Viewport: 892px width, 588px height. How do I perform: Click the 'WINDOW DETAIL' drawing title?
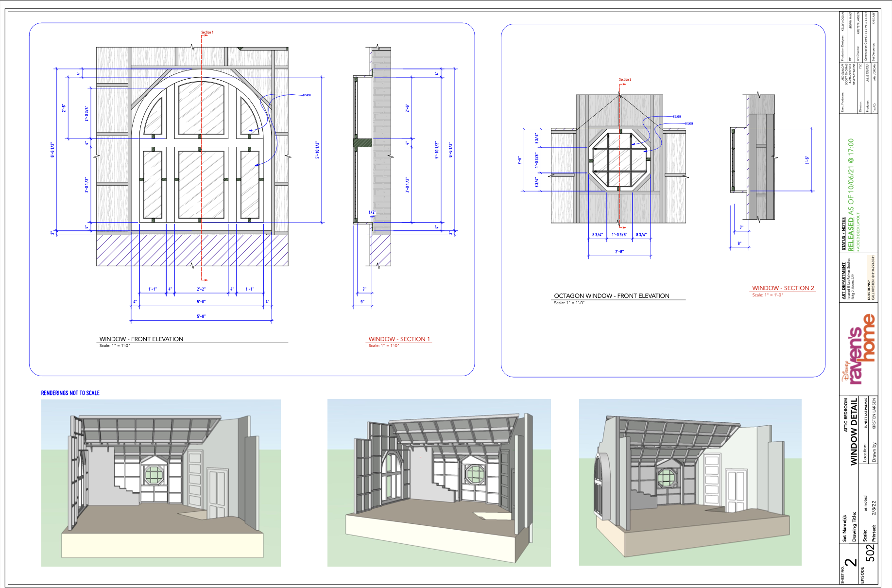[854, 432]
